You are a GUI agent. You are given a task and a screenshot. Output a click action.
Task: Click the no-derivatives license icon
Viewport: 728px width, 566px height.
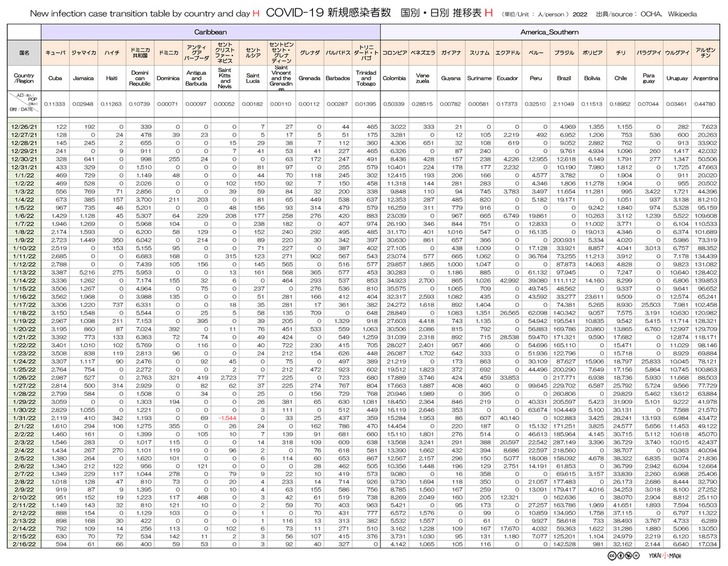point(635,556)
